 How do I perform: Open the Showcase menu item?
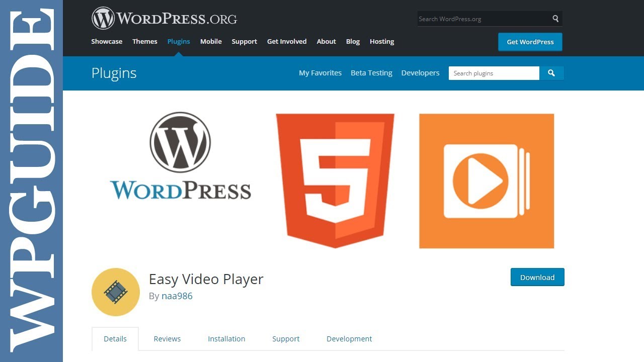tap(107, 41)
